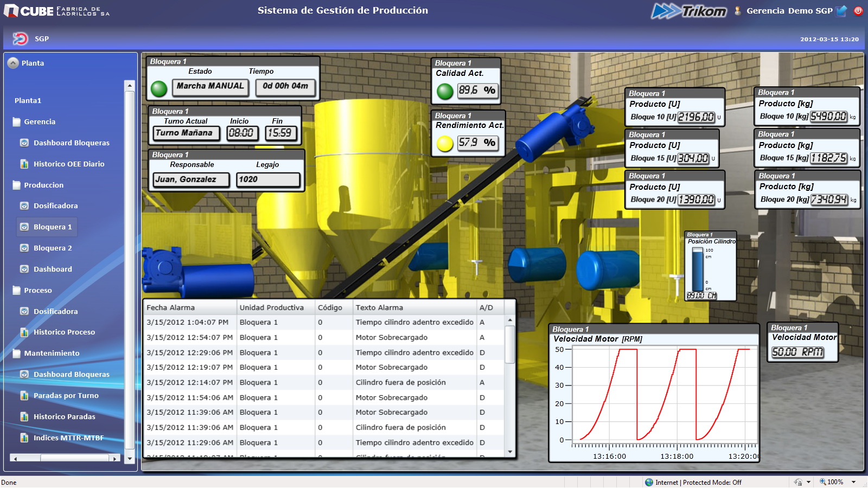Sort by Unidad Productiva column header

276,307
